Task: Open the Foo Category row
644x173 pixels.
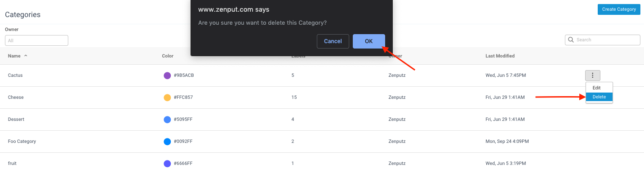Action: pyautogui.click(x=322, y=142)
